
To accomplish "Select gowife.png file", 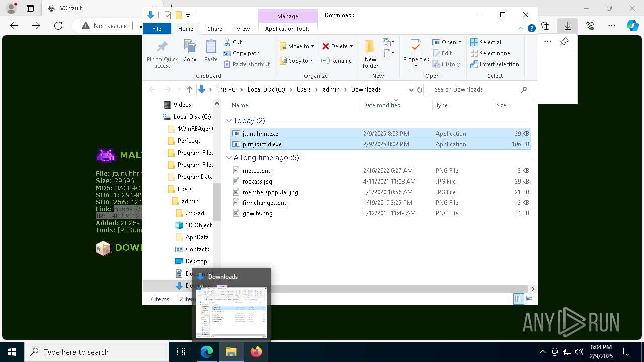I will pyautogui.click(x=380, y=213).
